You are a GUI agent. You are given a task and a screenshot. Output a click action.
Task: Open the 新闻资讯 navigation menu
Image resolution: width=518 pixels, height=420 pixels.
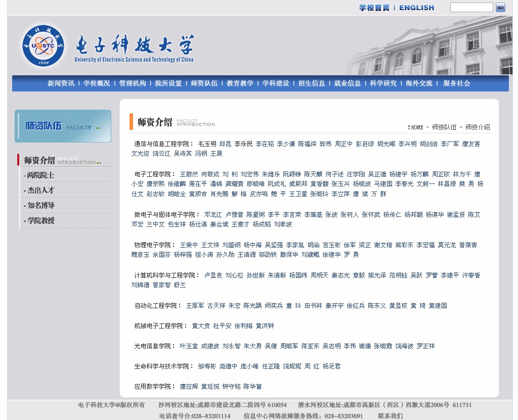click(61, 83)
